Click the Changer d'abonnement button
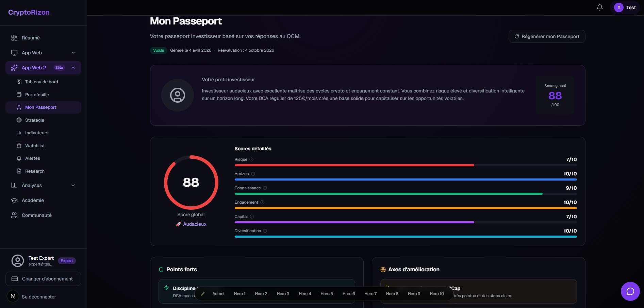Image resolution: width=644 pixels, height=308 pixels. 43,279
